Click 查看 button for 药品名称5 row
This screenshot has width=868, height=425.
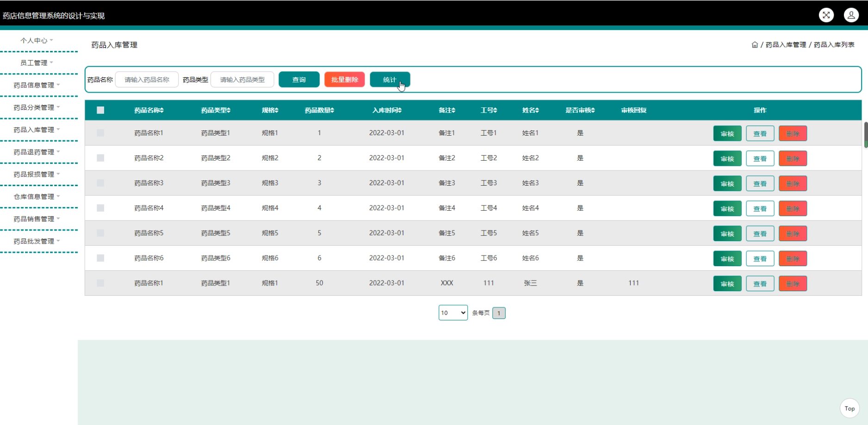[760, 233]
